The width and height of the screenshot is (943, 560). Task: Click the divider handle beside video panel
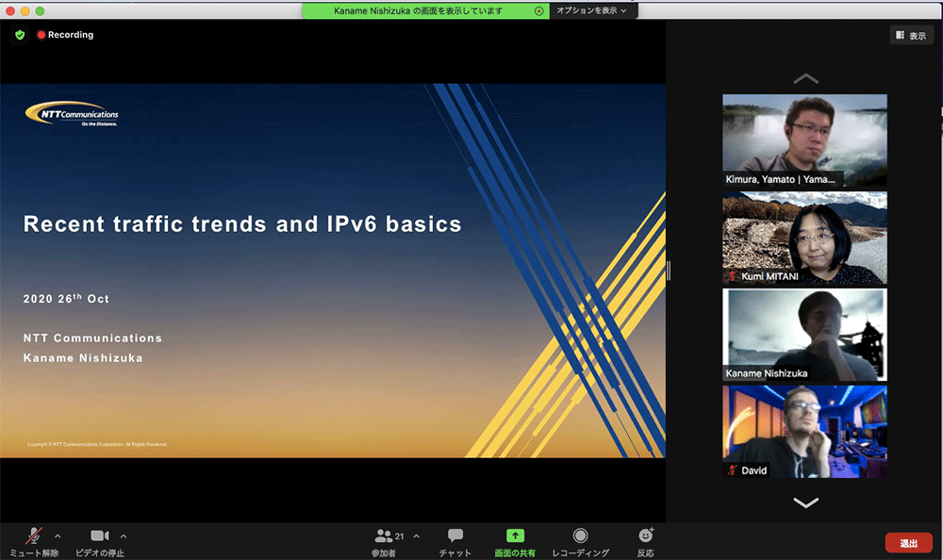pyautogui.click(x=669, y=271)
